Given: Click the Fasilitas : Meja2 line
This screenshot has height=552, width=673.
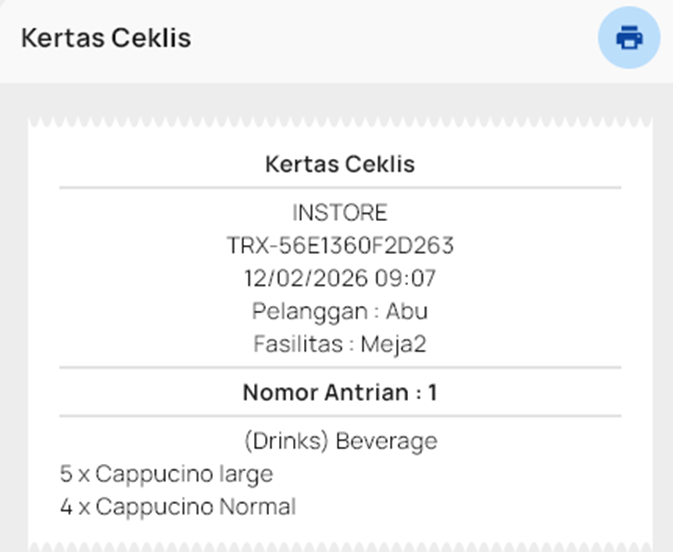Looking at the screenshot, I should [339, 343].
